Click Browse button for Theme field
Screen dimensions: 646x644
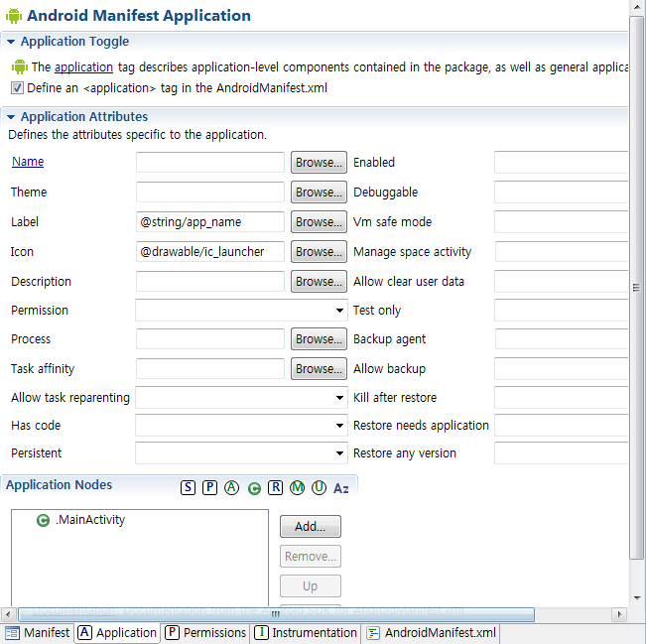point(319,192)
